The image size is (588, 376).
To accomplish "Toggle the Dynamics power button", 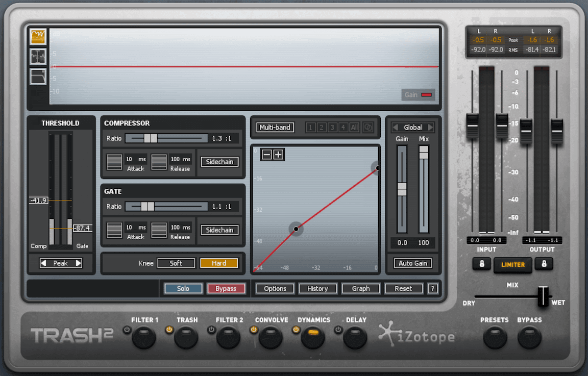I will click(x=296, y=330).
